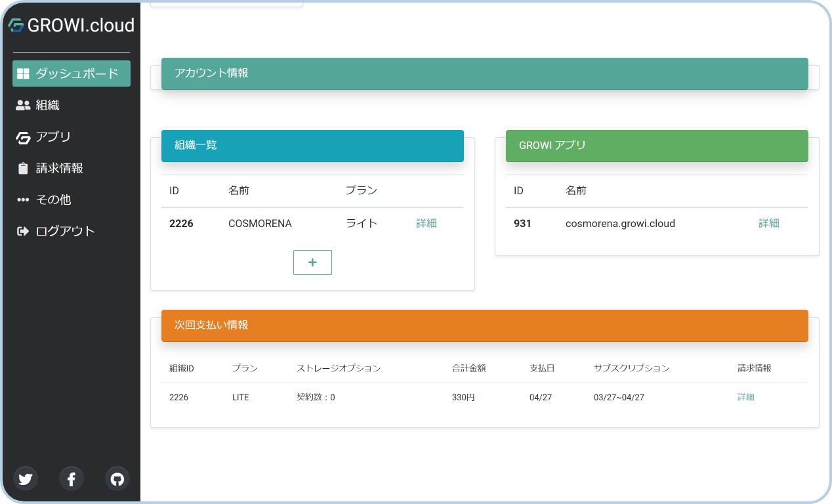Go to アプリ in the sidebar

coord(72,136)
